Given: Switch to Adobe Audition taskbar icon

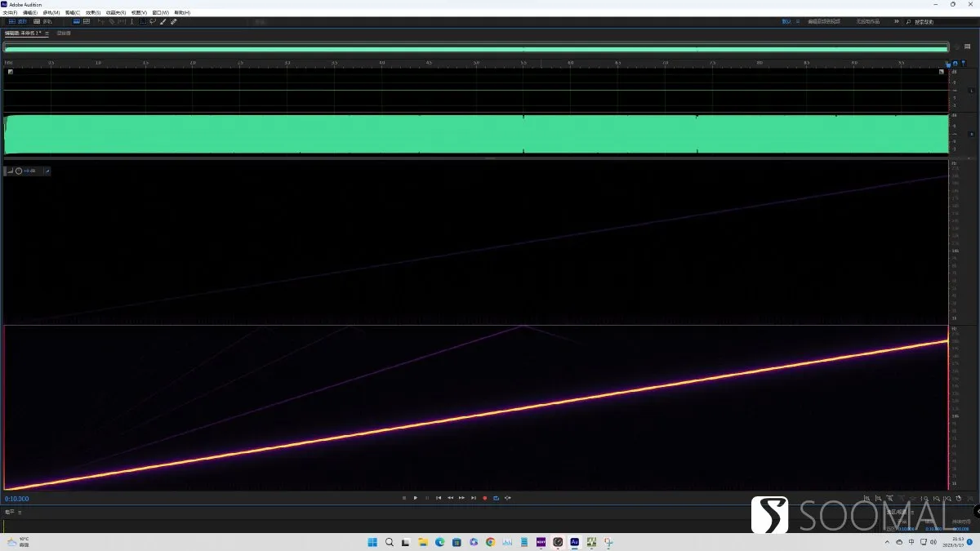Looking at the screenshot, I should (574, 542).
